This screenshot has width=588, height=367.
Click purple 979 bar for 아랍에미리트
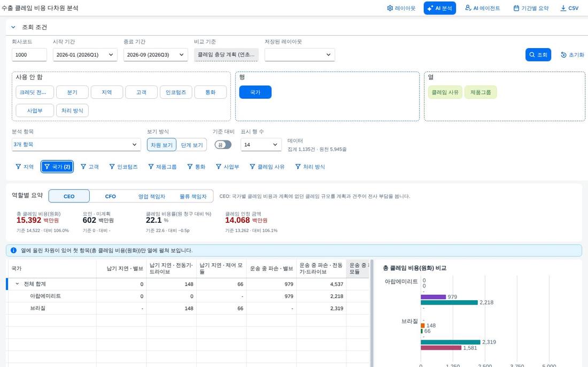(433, 296)
